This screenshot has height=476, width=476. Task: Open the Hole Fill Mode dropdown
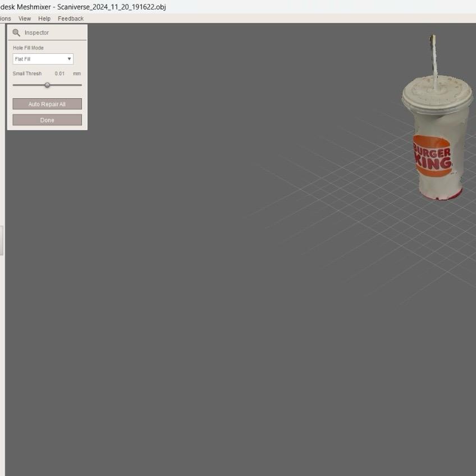pos(43,58)
